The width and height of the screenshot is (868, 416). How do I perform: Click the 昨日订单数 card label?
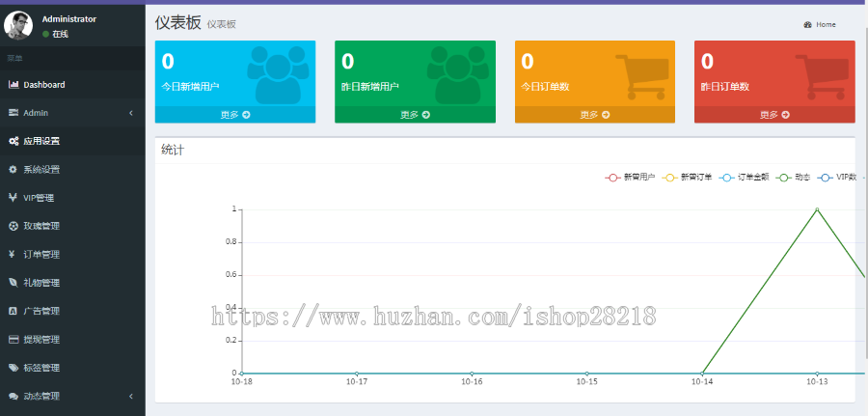coord(725,87)
